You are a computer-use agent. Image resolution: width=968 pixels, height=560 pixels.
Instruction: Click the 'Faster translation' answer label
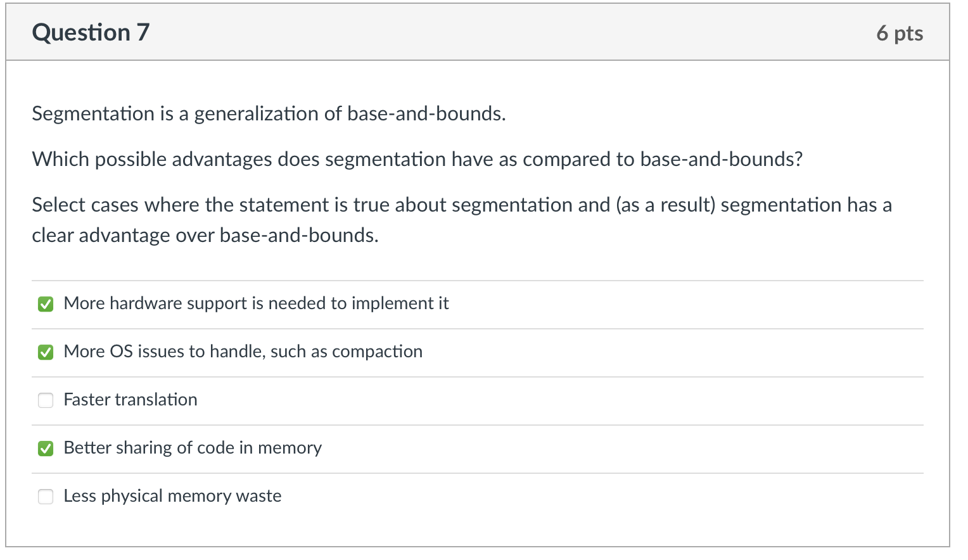131,400
